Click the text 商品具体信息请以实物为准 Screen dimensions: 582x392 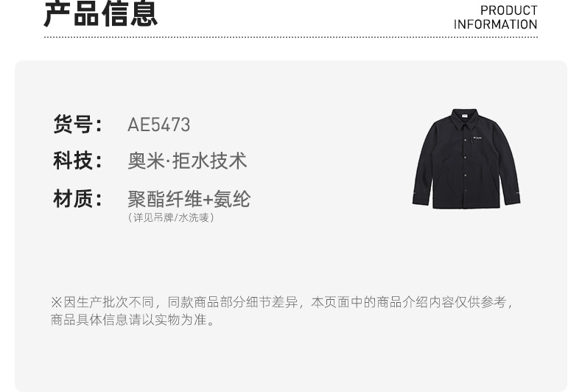click(x=133, y=320)
